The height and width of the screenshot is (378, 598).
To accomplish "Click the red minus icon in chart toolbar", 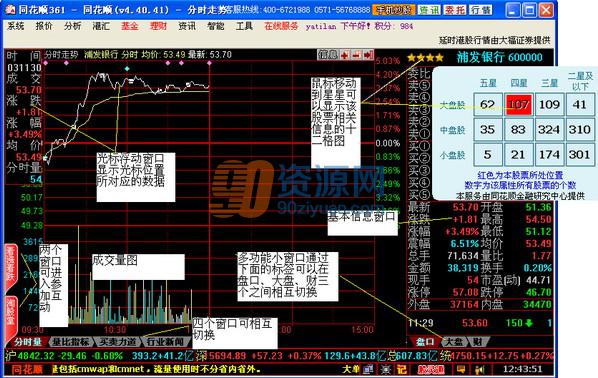I will tap(356, 55).
